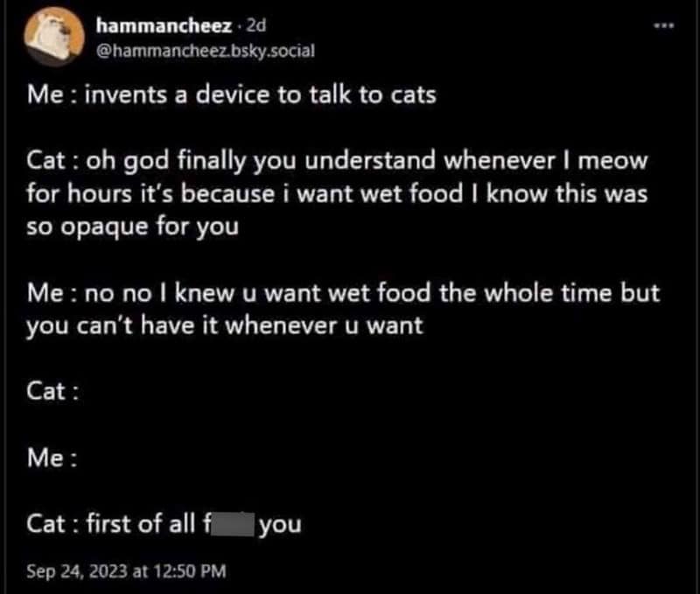Click the empty 'Cat :' line
700x594 pixels.
(53, 391)
